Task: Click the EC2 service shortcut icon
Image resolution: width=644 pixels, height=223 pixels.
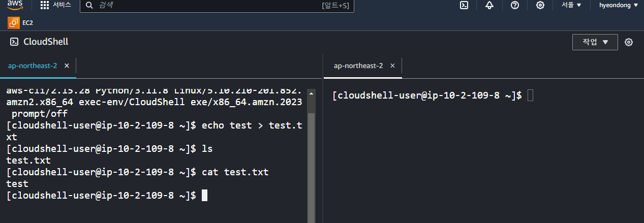Action: (13, 23)
